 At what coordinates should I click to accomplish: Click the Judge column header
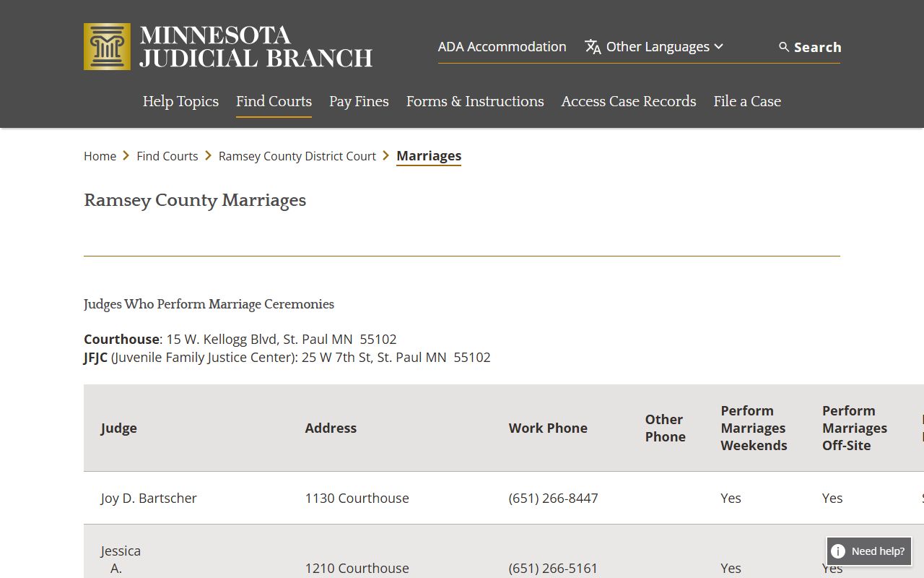(x=118, y=428)
